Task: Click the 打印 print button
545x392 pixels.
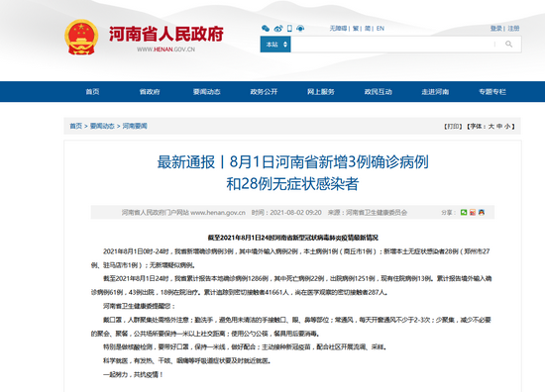Action: point(454,127)
